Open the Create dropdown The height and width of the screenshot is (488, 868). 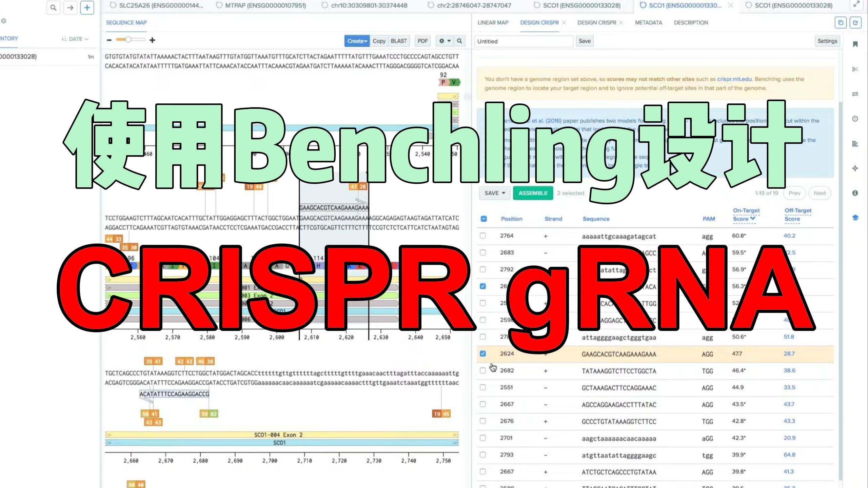[357, 41]
